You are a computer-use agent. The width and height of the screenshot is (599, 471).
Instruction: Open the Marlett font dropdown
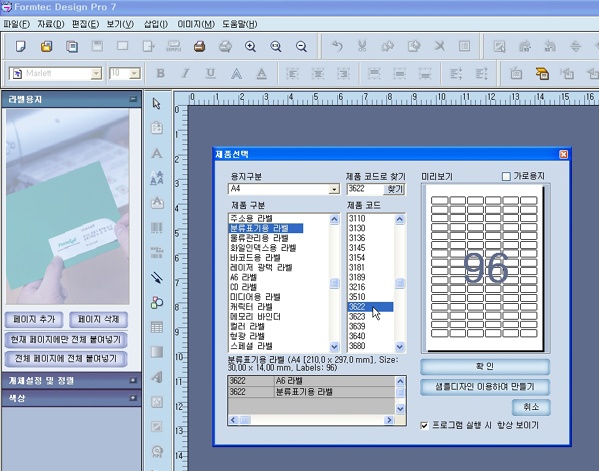click(96, 73)
